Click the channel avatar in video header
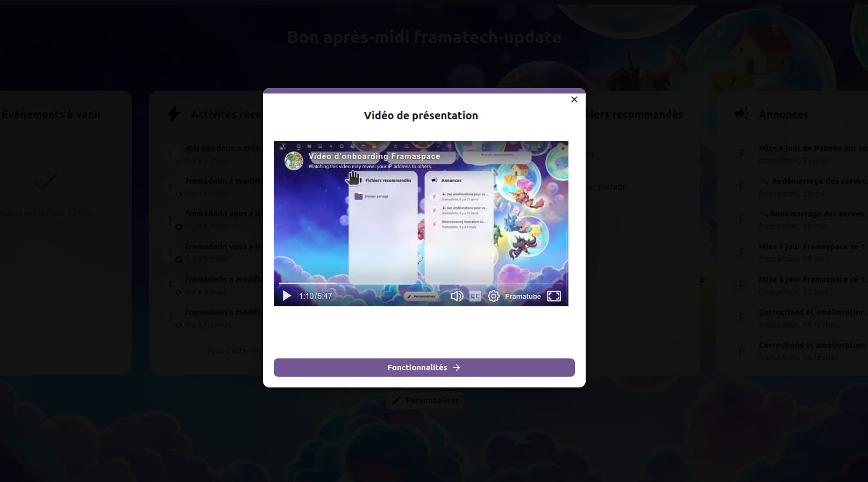This screenshot has width=868, height=482. coord(294,160)
